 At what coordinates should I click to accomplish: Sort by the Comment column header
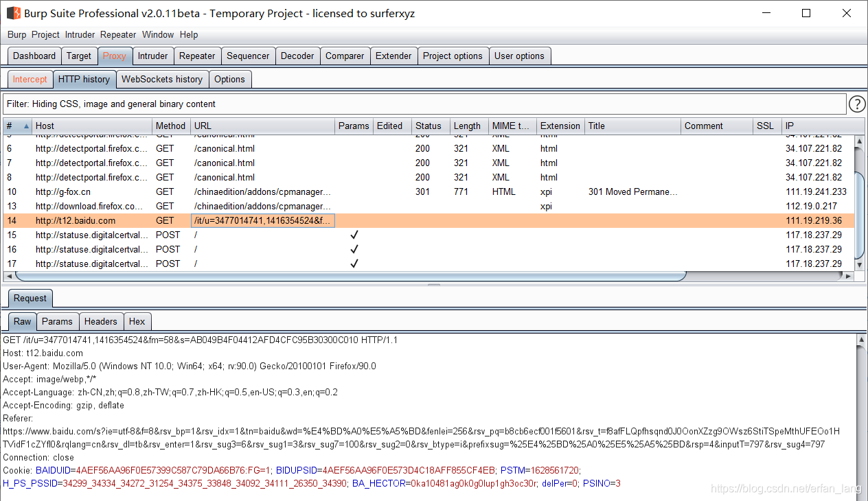pyautogui.click(x=718, y=126)
